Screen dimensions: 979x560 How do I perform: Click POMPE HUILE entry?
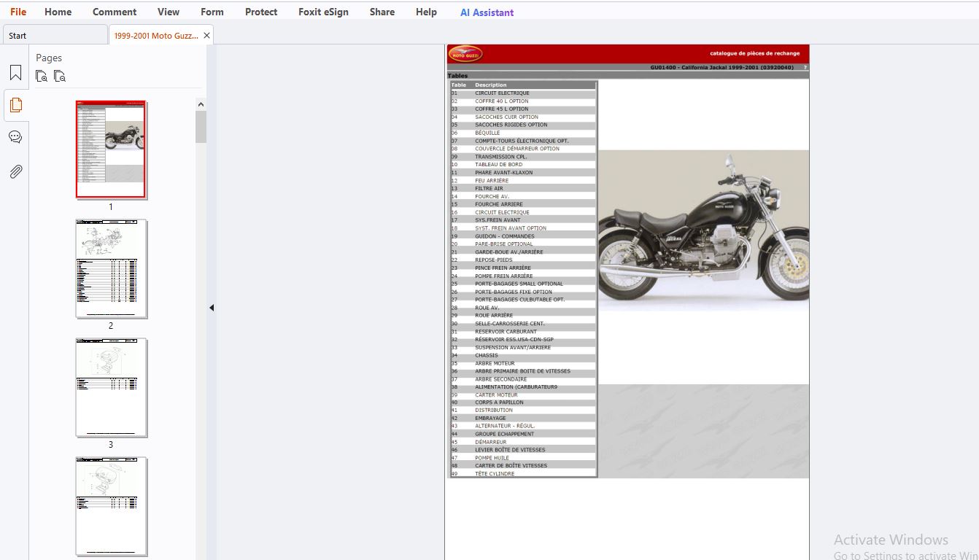pyautogui.click(x=492, y=458)
